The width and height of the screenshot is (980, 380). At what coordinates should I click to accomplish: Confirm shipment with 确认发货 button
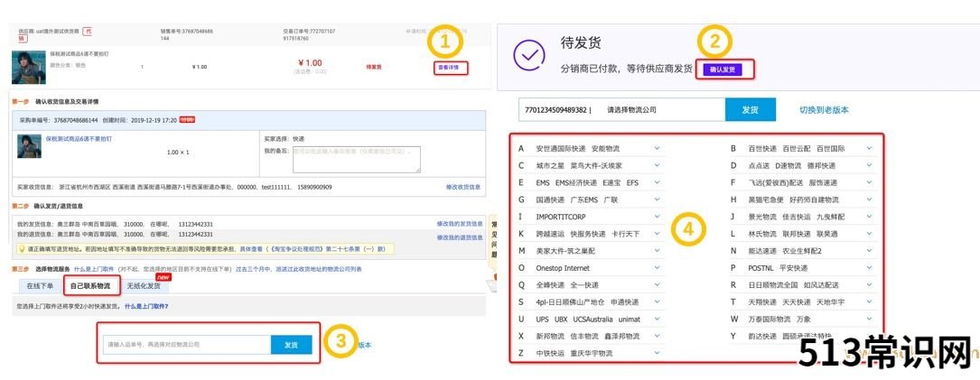pos(723,70)
